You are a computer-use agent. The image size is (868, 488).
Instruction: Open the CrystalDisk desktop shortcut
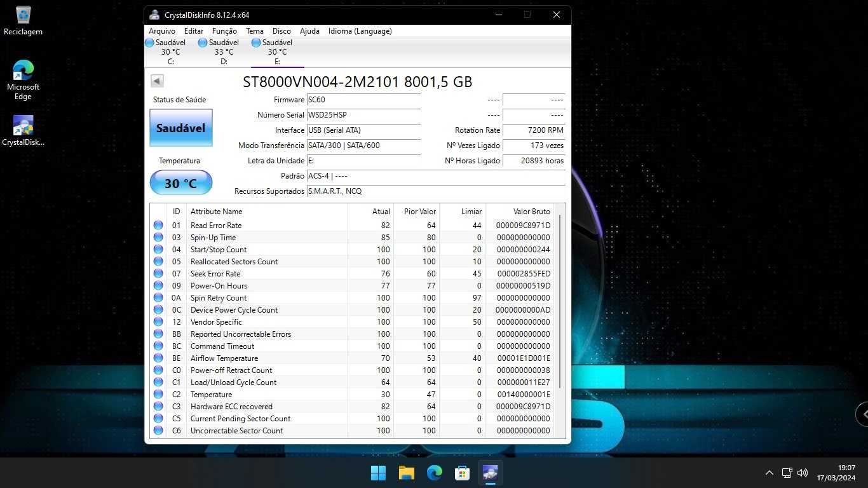(23, 131)
